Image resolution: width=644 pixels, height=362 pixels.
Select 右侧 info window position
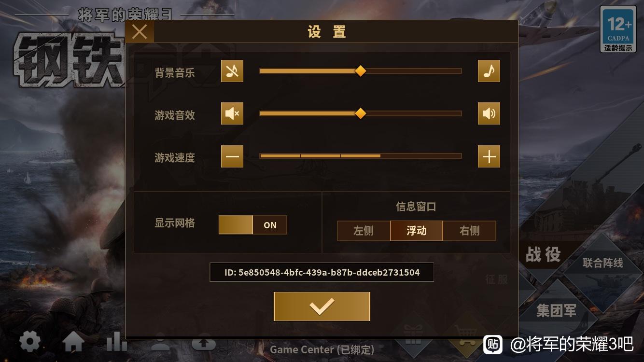(x=469, y=231)
